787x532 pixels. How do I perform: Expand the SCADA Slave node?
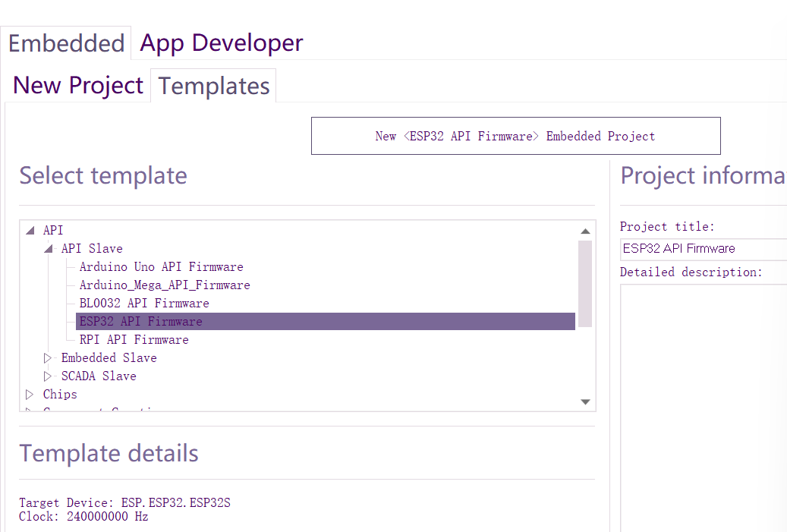pos(48,376)
